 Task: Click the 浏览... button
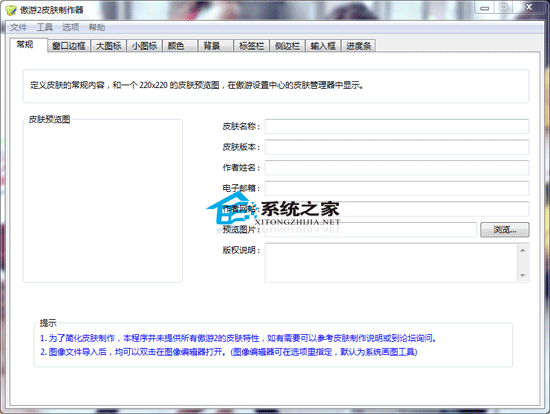click(505, 230)
